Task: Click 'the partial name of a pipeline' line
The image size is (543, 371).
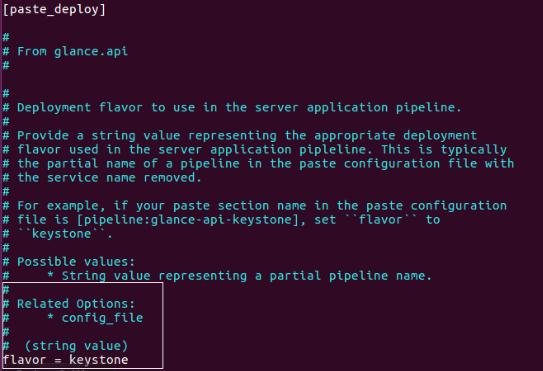Action: [258, 164]
